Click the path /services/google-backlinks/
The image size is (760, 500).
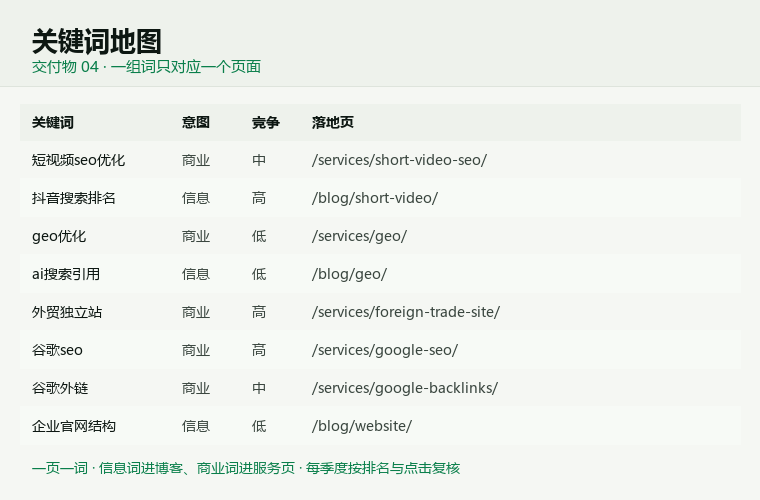tap(405, 388)
